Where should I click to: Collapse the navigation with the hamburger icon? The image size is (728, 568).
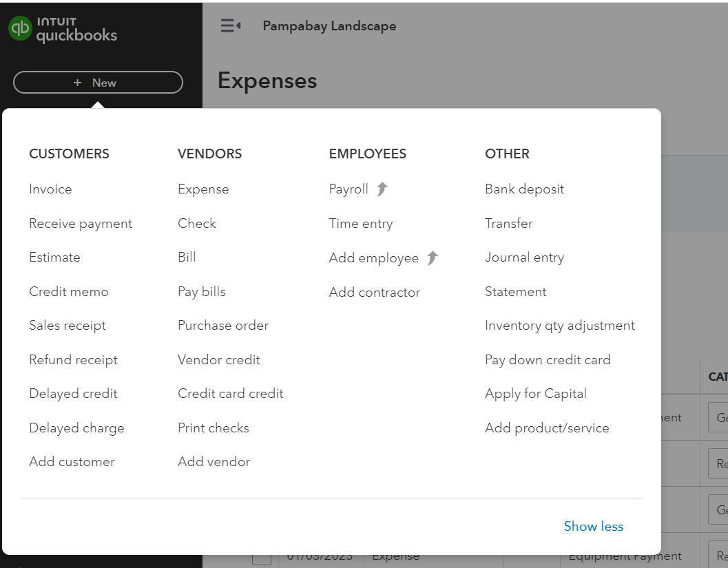tap(229, 25)
